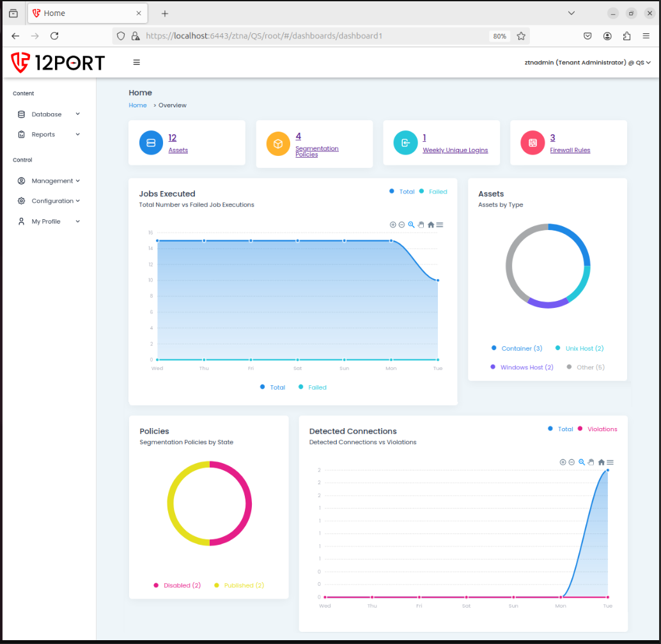Image resolution: width=661 pixels, height=644 pixels.
Task: Toggle Violations series in Detected Connections legend
Action: click(x=602, y=429)
